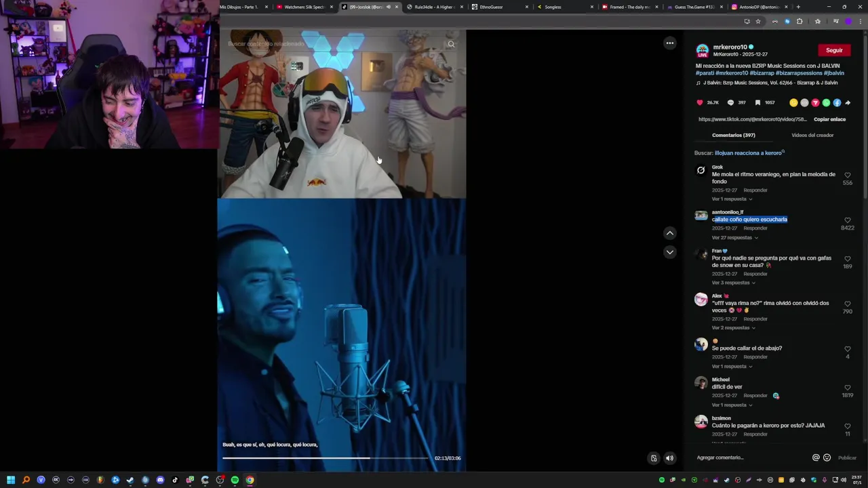
Task: Save video with the bookmark icon
Action: (x=757, y=103)
